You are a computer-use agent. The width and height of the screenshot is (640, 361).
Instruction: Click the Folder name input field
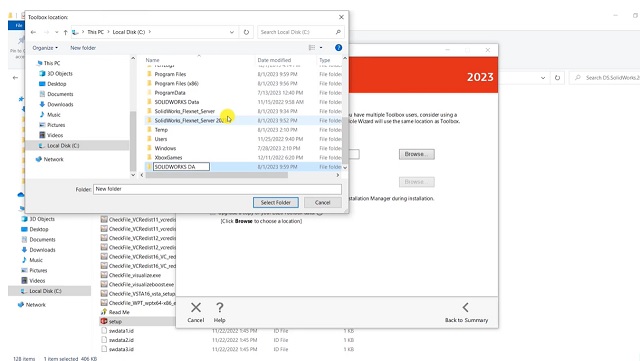pyautogui.click(x=217, y=189)
